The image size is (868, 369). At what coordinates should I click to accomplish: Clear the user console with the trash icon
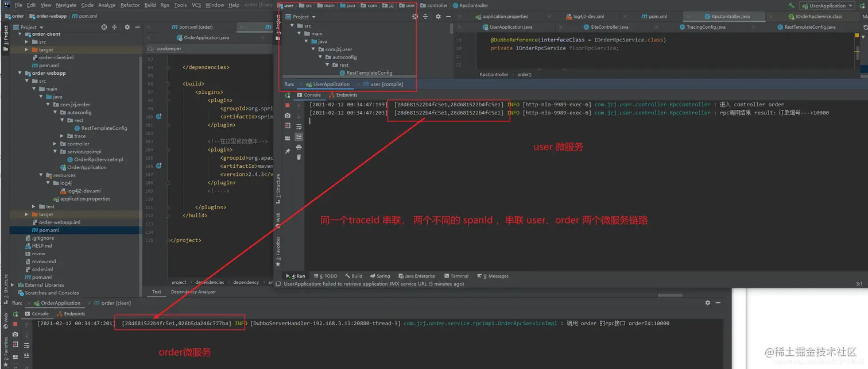click(x=299, y=157)
